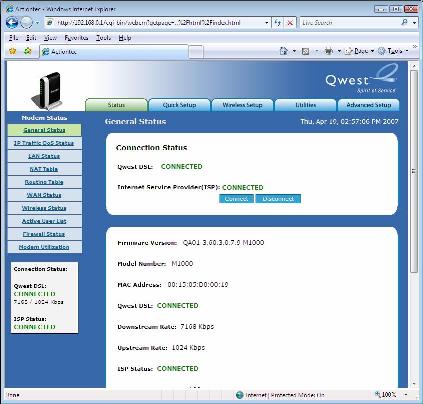This screenshot has height=404, width=423.
Task: Click into the Live Search box
Action: click(x=349, y=23)
